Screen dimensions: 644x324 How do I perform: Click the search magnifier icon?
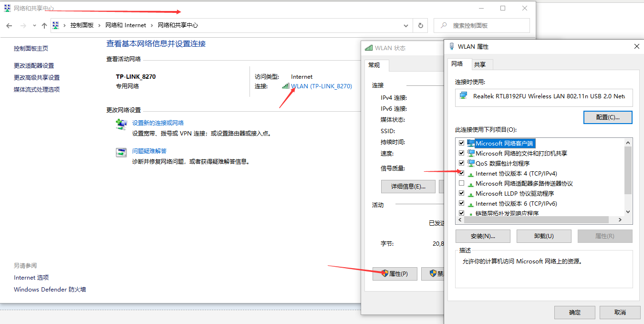pos(444,25)
